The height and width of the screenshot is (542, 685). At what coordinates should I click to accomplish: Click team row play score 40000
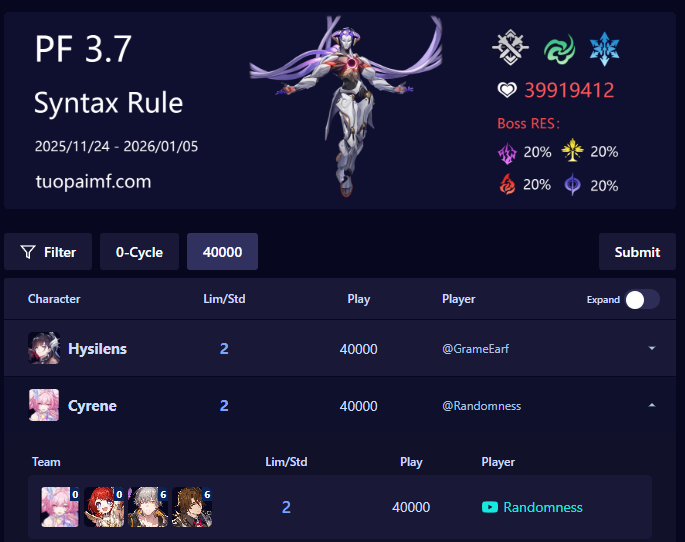pos(411,507)
